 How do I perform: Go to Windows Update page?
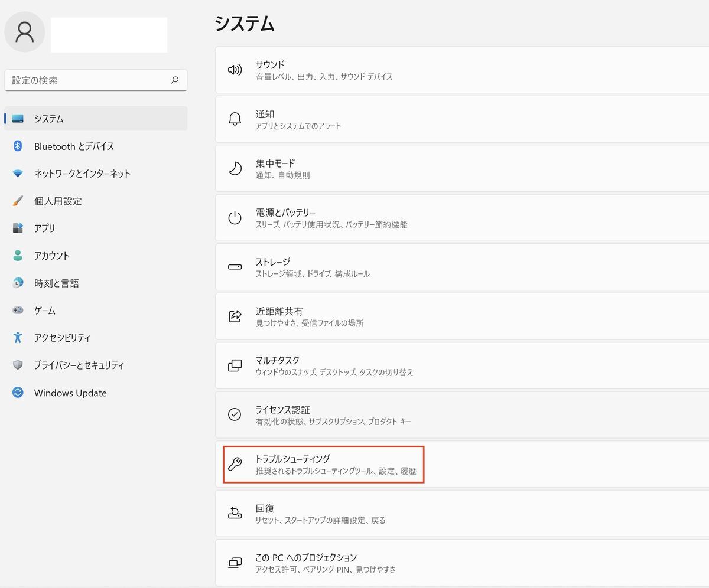click(x=96, y=393)
